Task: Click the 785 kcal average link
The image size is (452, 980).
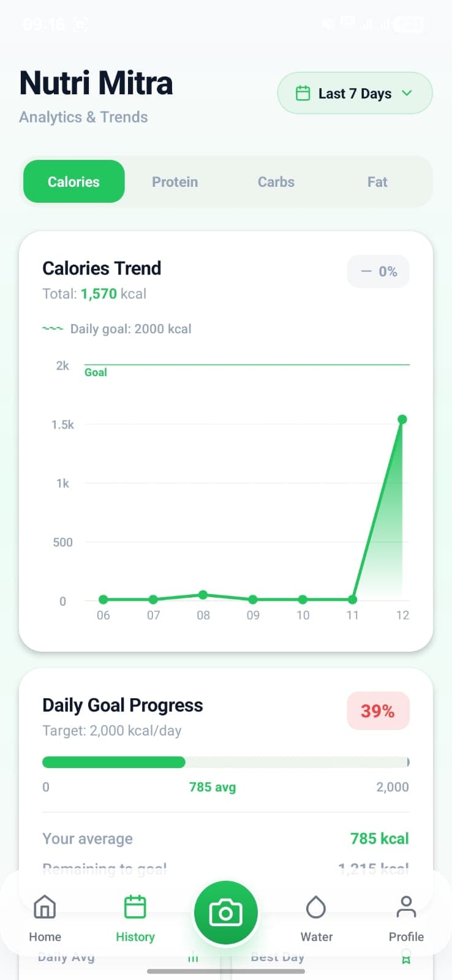Action: click(x=379, y=838)
